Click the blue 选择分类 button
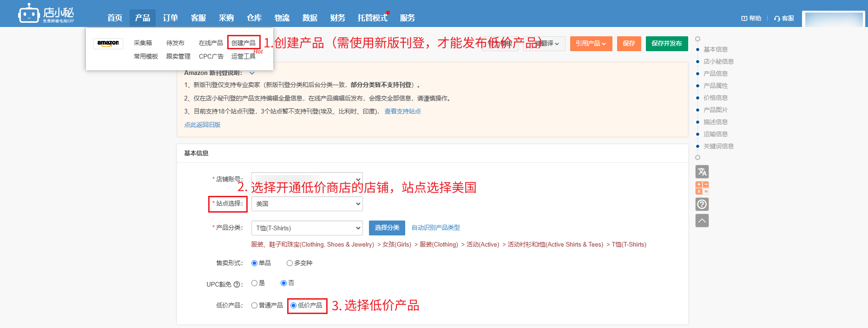 387,228
